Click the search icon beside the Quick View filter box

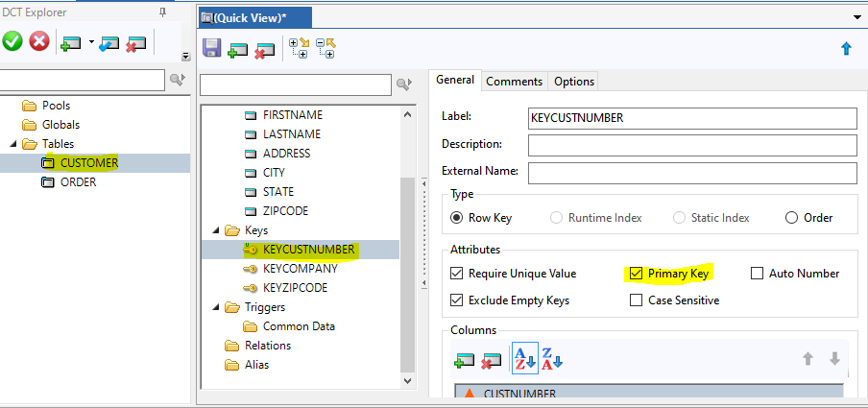tap(404, 84)
